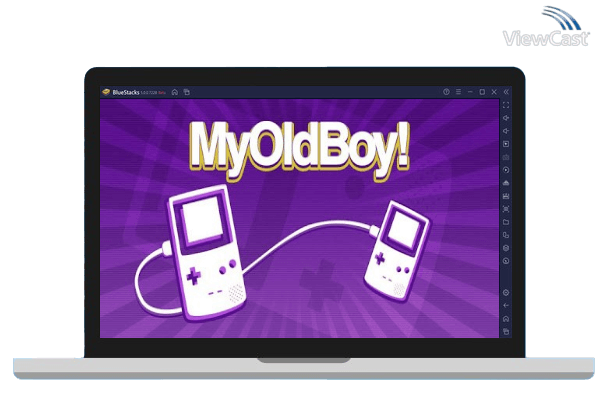Click the volume down speaker icon

point(506,131)
